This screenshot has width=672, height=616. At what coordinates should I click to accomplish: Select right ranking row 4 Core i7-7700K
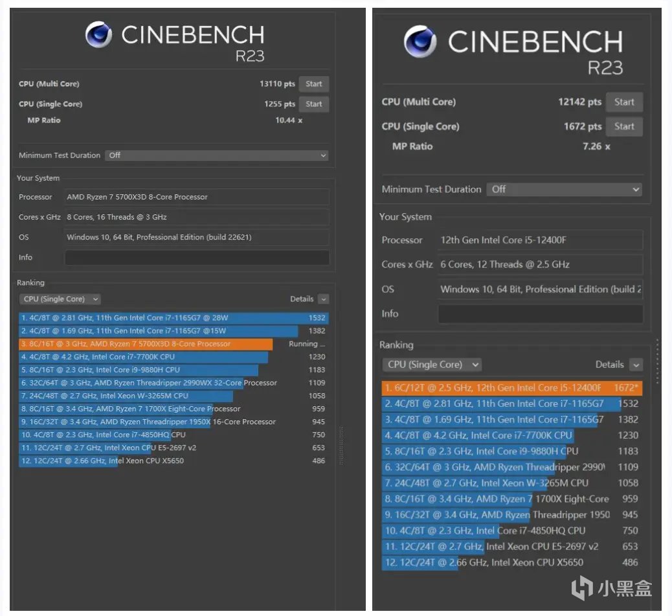(512, 435)
